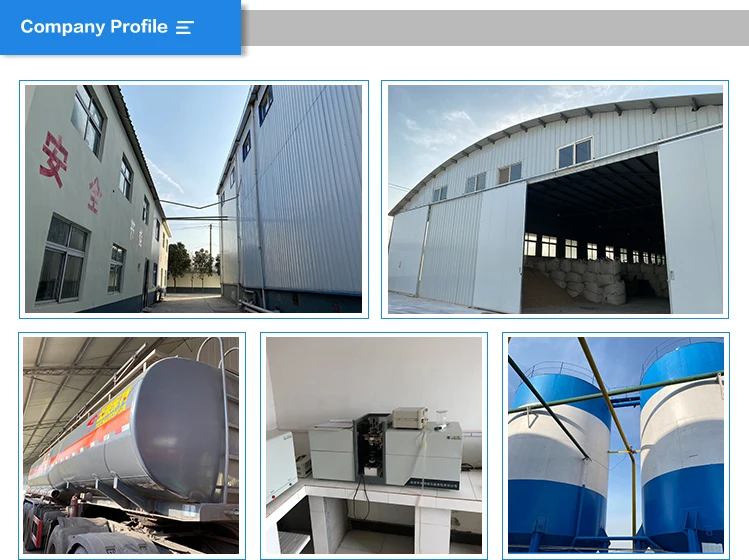The width and height of the screenshot is (749, 560).
Task: Click the glass beaker atop the lab instrument
Action: [441, 419]
